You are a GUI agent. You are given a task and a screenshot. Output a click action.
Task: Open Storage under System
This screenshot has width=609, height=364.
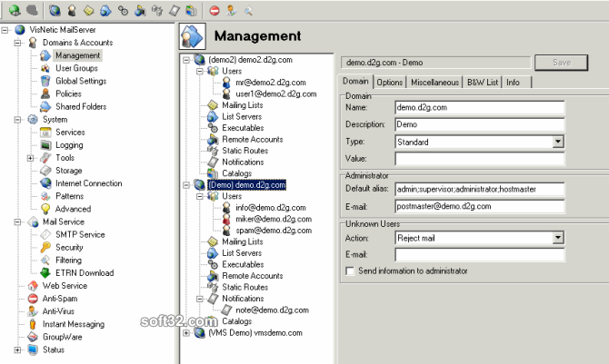click(x=69, y=171)
